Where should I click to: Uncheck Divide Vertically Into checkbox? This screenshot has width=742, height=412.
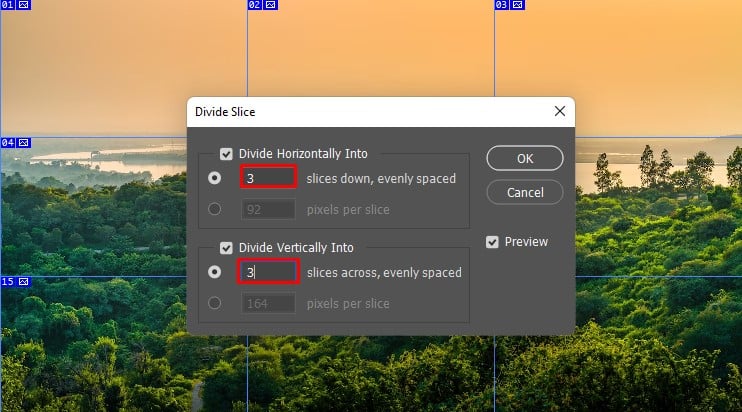[x=227, y=248]
